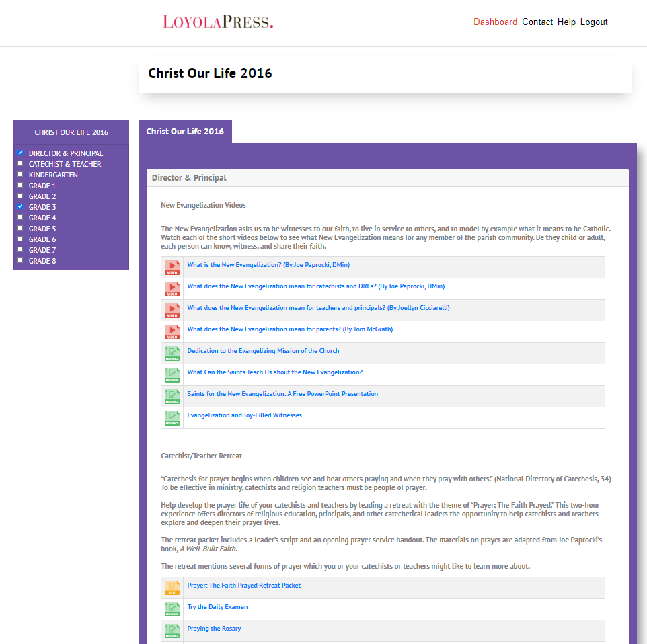The height and width of the screenshot is (644, 647).
Task: Click resource icon beside Try the Daily Examen
Action: click(x=172, y=609)
